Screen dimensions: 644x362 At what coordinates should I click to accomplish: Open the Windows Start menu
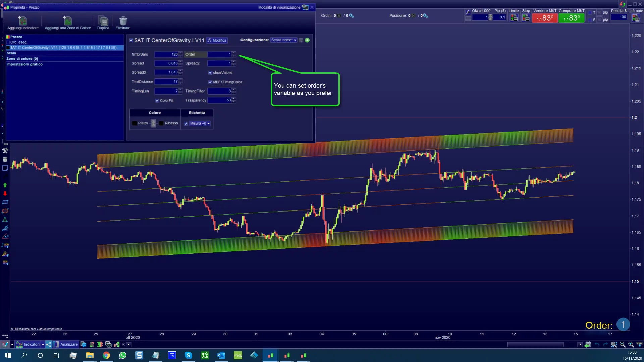click(8, 355)
